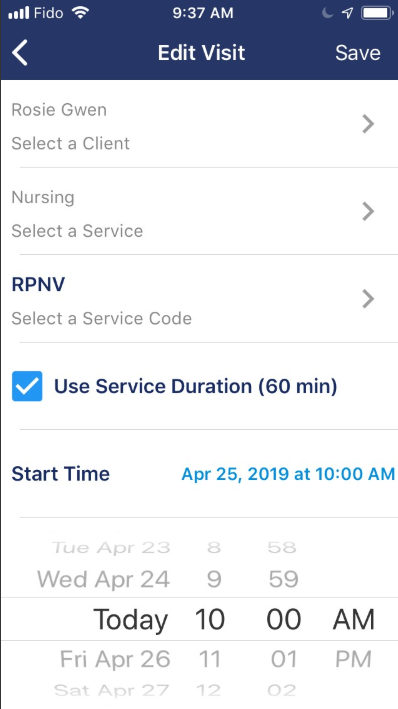Uncheck Use Service Duration checkbox
The width and height of the screenshot is (398, 709).
pos(27,386)
